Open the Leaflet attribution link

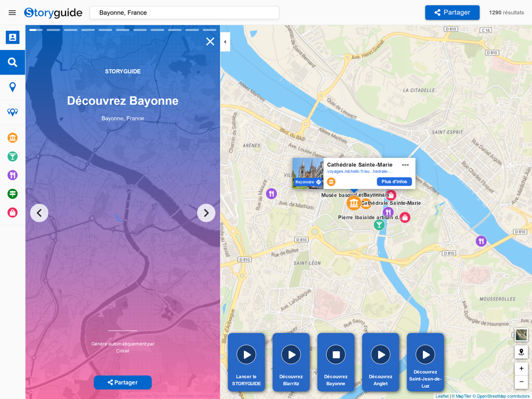[x=442, y=396]
